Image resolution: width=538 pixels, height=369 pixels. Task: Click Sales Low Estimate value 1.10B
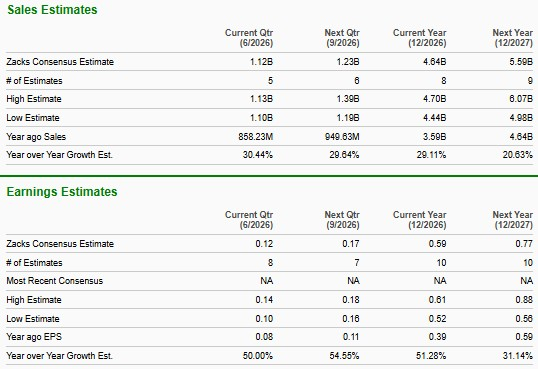[261, 118]
